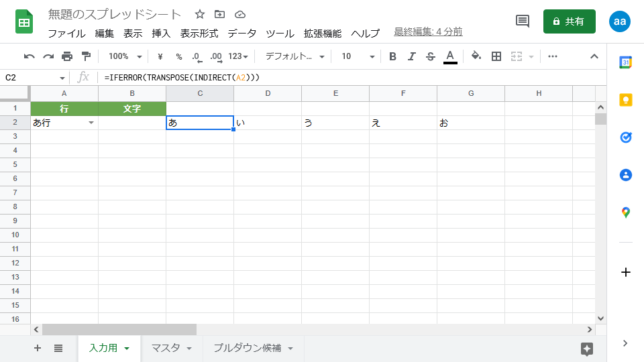Open the borders tool
Image resolution: width=644 pixels, height=362 pixels.
pyautogui.click(x=496, y=56)
